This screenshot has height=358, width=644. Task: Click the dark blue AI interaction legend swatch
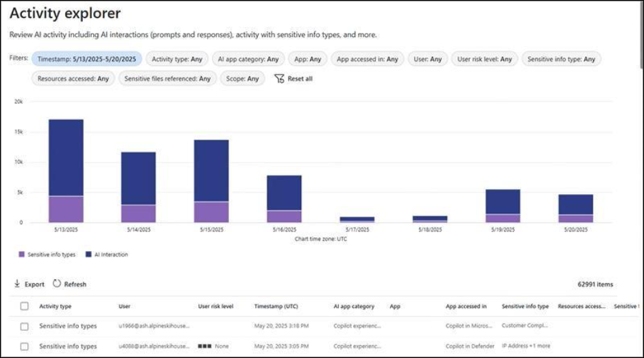[x=89, y=254]
